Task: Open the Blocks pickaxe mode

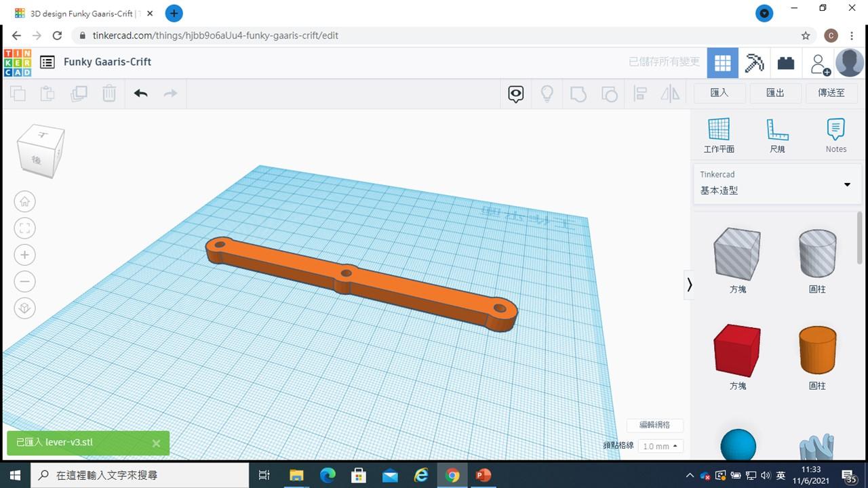Action: pyautogui.click(x=754, y=63)
